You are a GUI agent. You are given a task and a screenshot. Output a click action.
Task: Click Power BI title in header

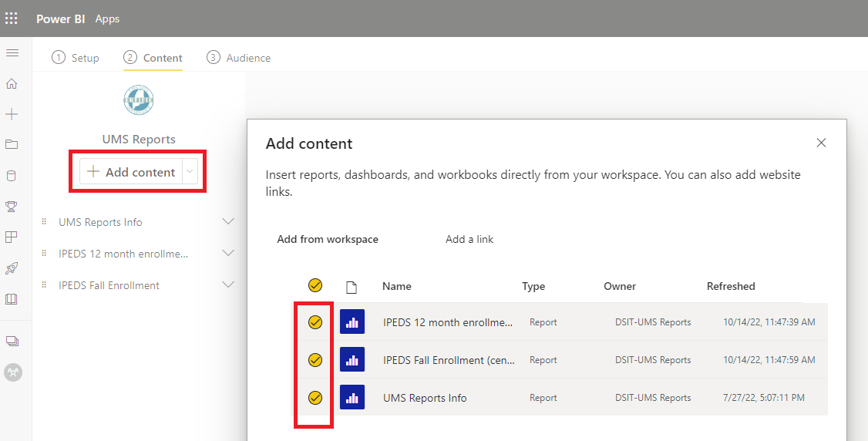pos(61,19)
